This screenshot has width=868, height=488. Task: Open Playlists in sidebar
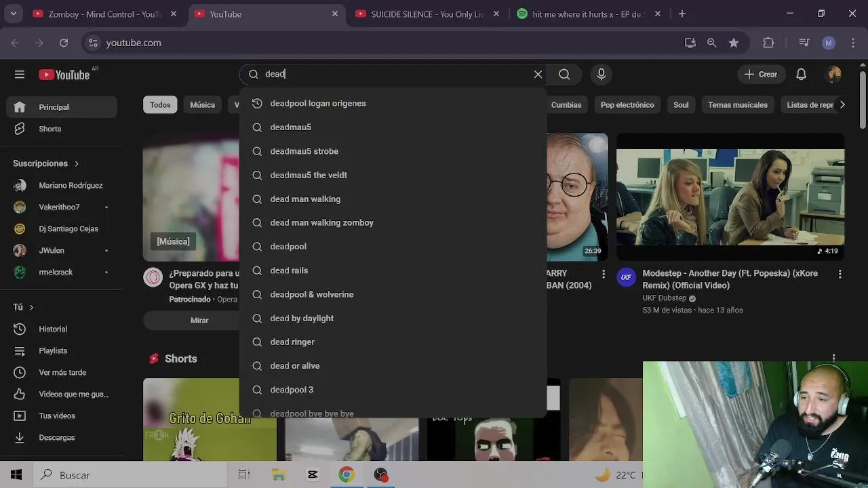(62, 350)
